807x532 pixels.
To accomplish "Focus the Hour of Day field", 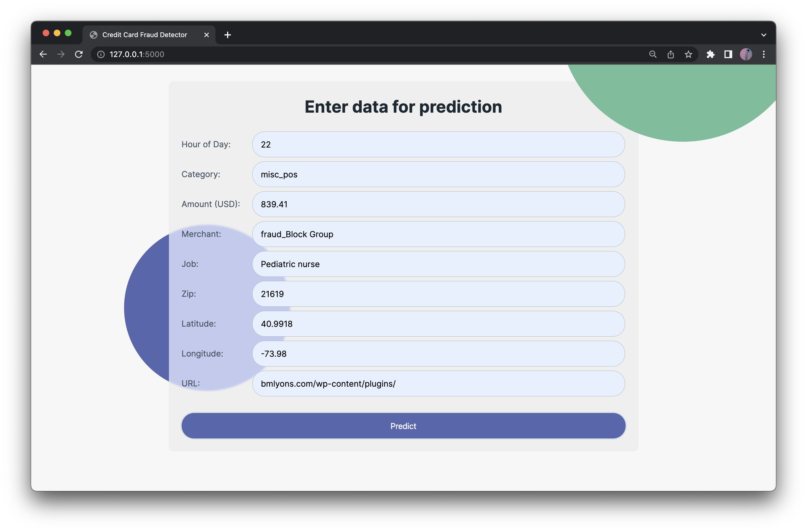I will [x=438, y=144].
